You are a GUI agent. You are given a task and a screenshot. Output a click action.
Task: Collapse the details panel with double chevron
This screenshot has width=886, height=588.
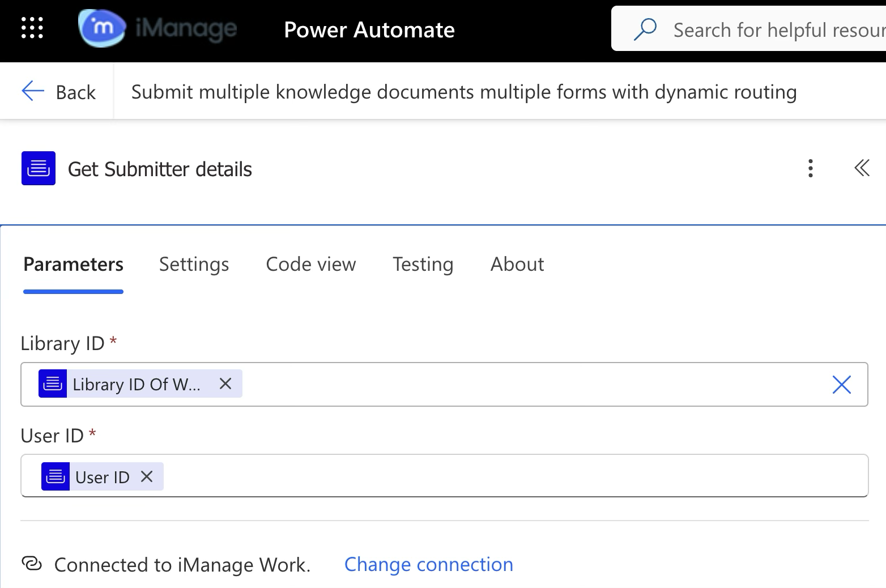[862, 168]
